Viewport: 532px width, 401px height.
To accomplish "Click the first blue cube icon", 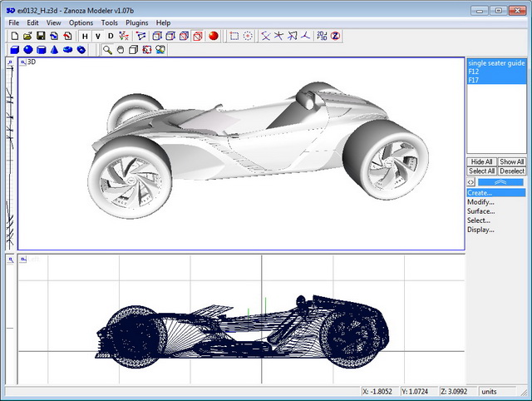I will pos(157,36).
